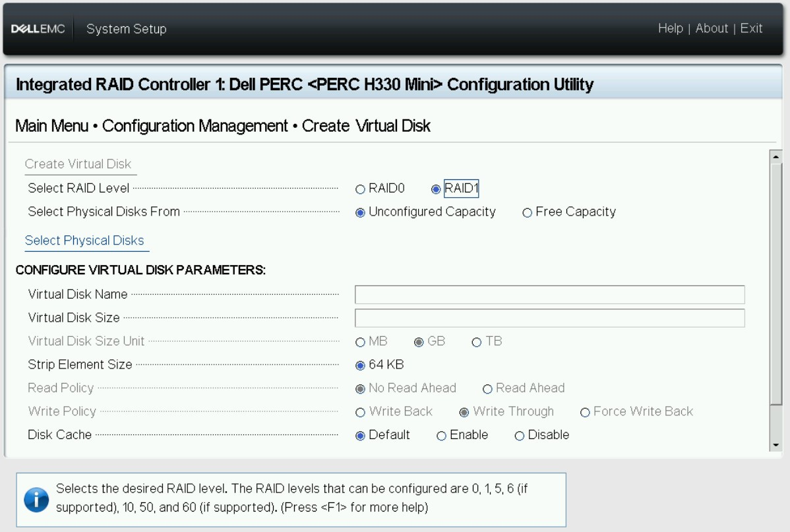The height and width of the screenshot is (532, 790).
Task: Choose Free Capacity for physical disks
Action: click(528, 212)
